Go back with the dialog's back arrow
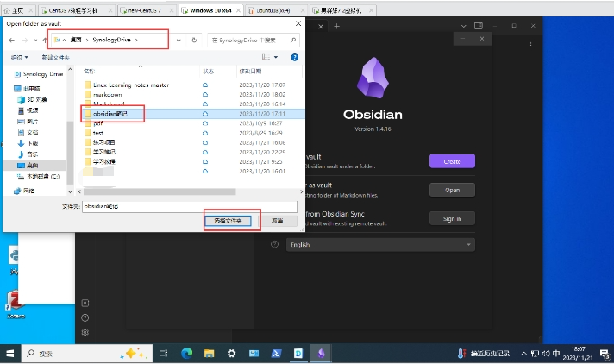The height and width of the screenshot is (364, 614). pos(12,40)
